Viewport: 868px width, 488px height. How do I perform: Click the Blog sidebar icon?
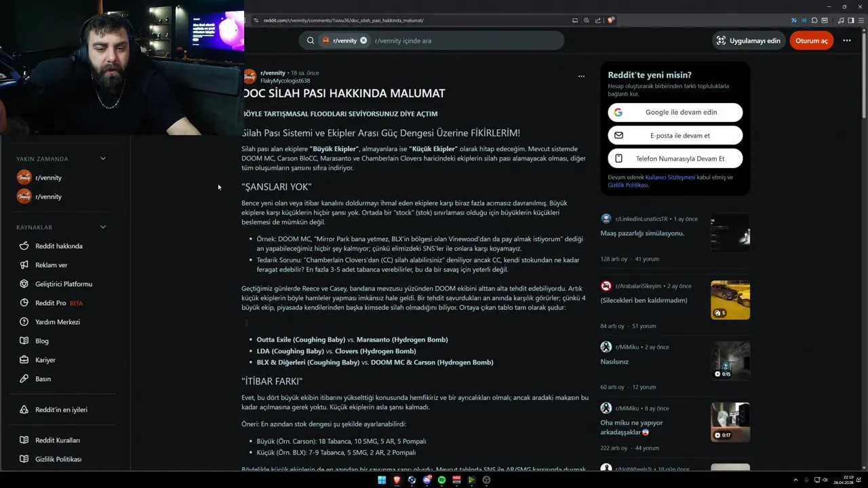click(x=24, y=341)
